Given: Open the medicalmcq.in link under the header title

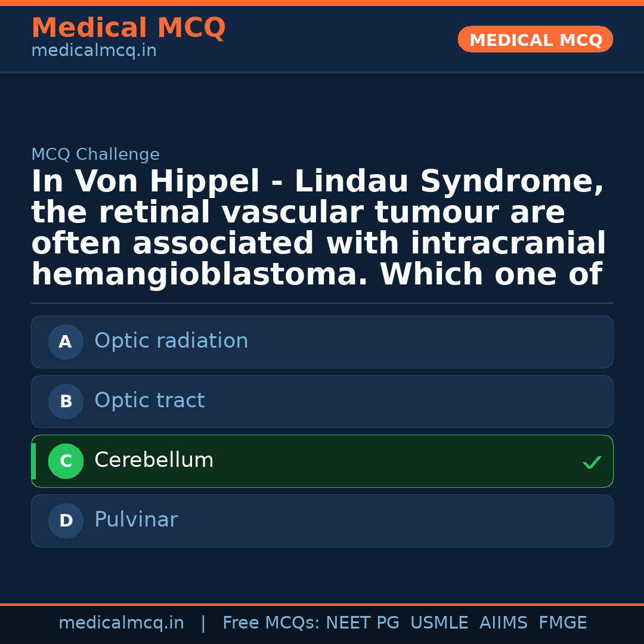Looking at the screenshot, I should tap(94, 51).
